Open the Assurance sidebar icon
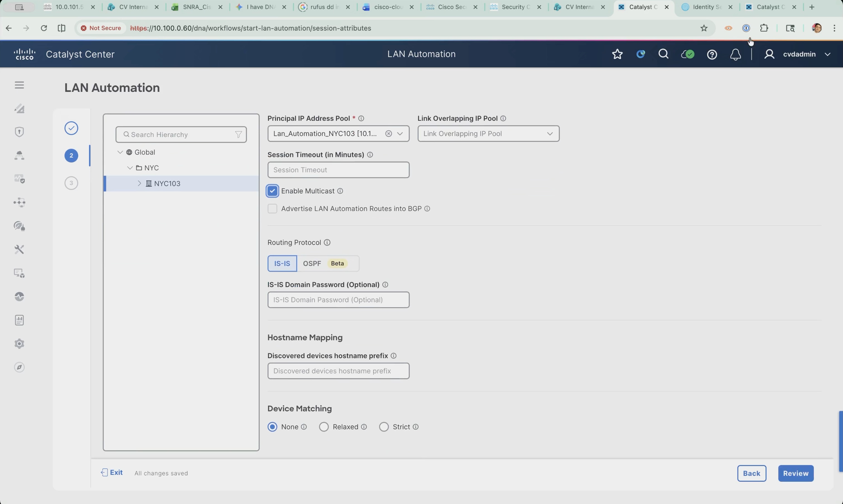The width and height of the screenshot is (843, 504). pyautogui.click(x=19, y=179)
